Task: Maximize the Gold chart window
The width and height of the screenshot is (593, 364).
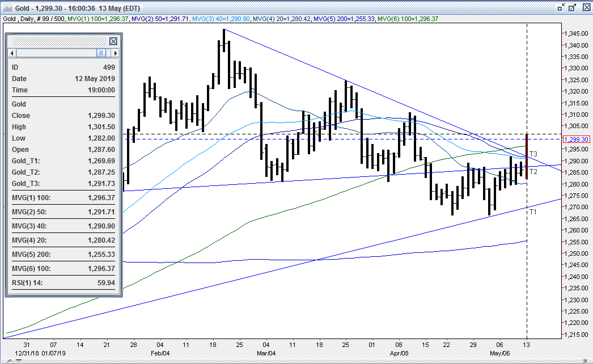Action: click(573, 7)
